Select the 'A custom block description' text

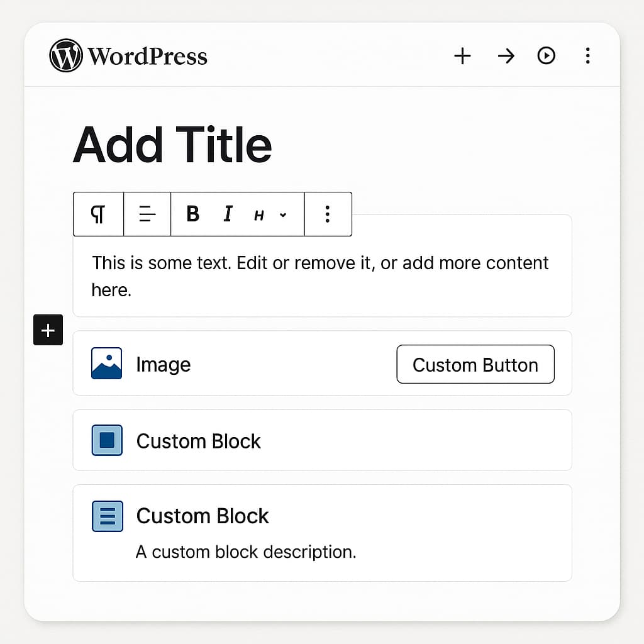246,552
